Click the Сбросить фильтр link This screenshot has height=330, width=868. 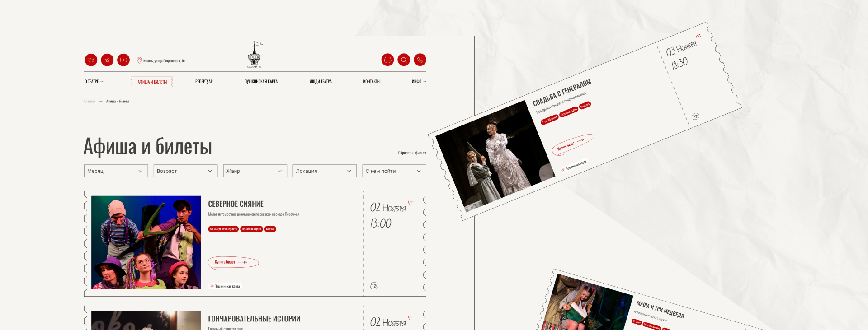pyautogui.click(x=412, y=153)
